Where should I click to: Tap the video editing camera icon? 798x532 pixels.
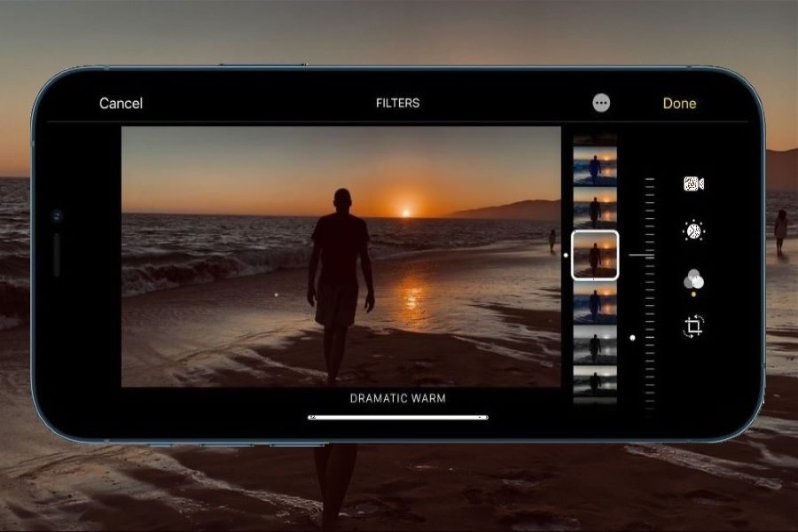(693, 184)
